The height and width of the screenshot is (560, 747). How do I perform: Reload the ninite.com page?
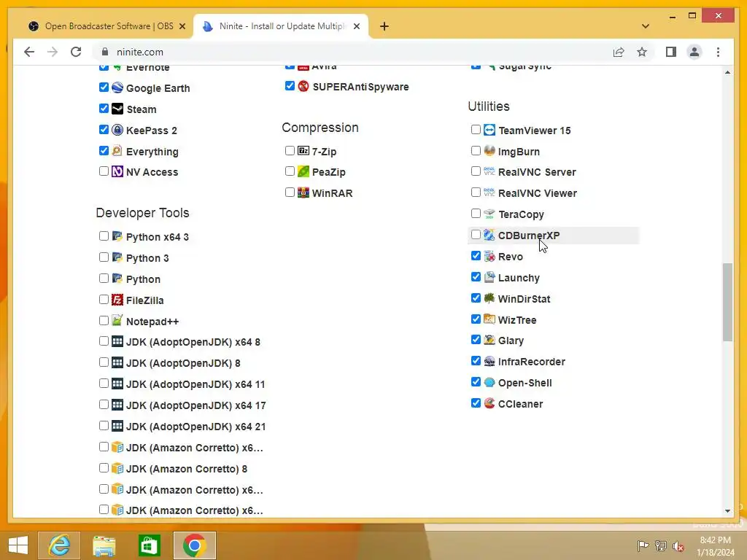tap(76, 52)
